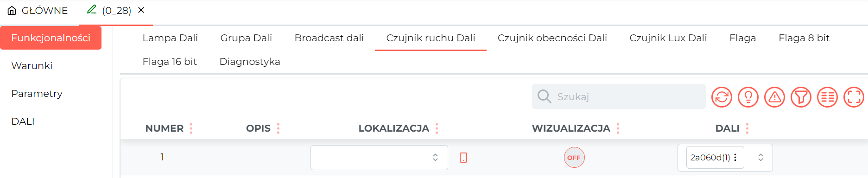
Task: Open the Lokalizacja dropdown in row 1
Action: pyautogui.click(x=379, y=158)
